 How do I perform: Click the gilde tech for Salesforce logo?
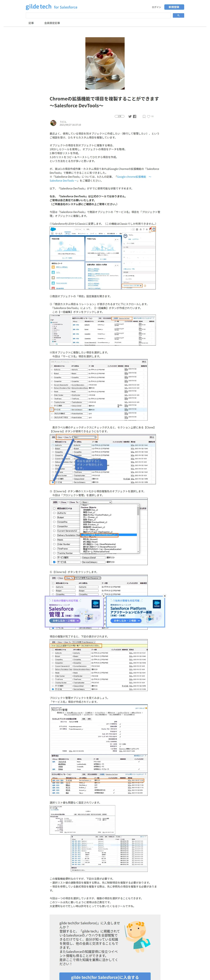pos(52,7)
